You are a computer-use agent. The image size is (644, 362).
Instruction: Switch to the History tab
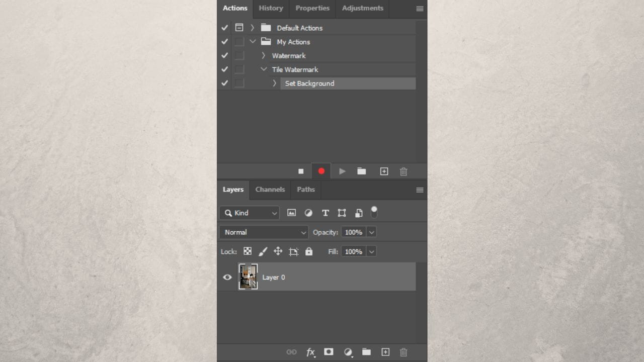tap(271, 8)
